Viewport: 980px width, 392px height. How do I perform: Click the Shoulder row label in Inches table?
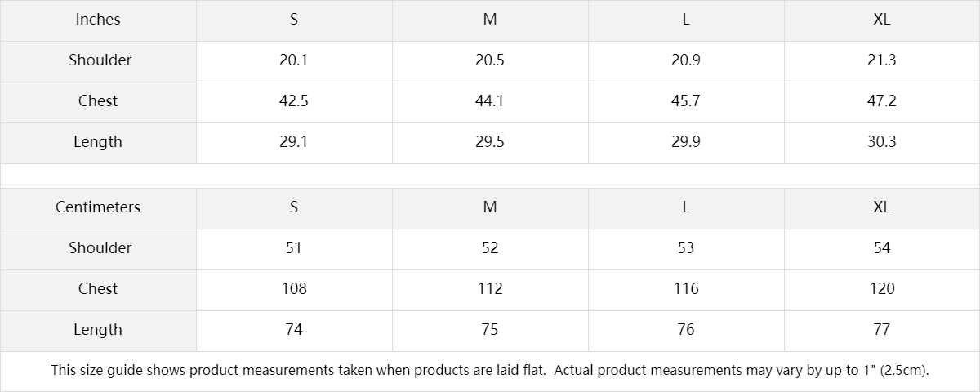click(x=100, y=60)
